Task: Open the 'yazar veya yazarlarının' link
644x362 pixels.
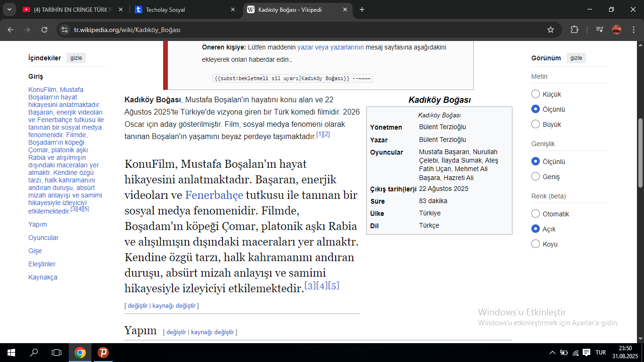Action: coord(330,47)
